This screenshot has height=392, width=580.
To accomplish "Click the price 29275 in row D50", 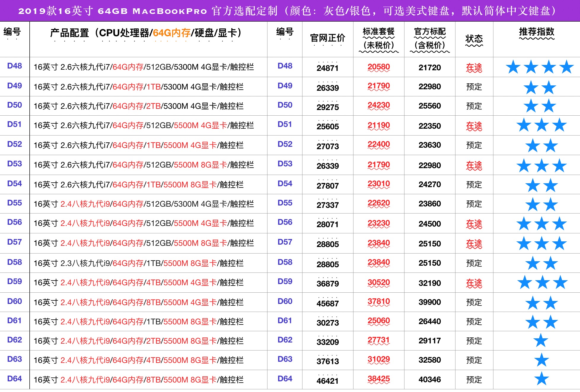I will [328, 107].
